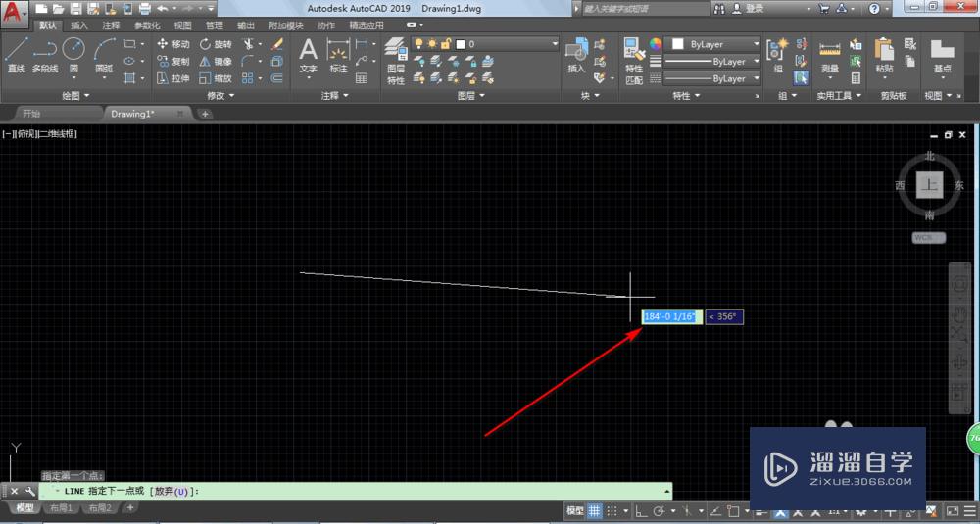
Task: Click the 插入 block insert icon
Action: tap(576, 55)
